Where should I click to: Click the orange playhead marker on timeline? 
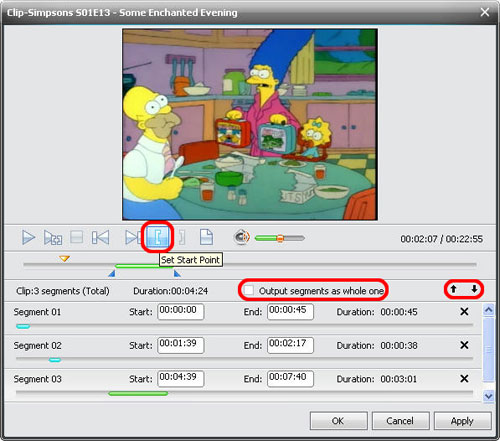pyautogui.click(x=64, y=258)
